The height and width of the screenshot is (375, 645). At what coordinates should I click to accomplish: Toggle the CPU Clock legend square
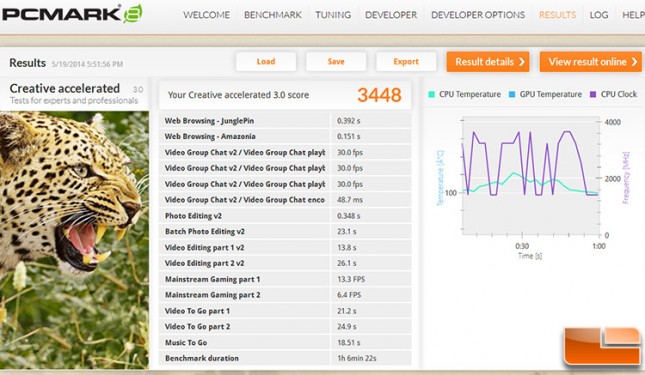pyautogui.click(x=593, y=94)
